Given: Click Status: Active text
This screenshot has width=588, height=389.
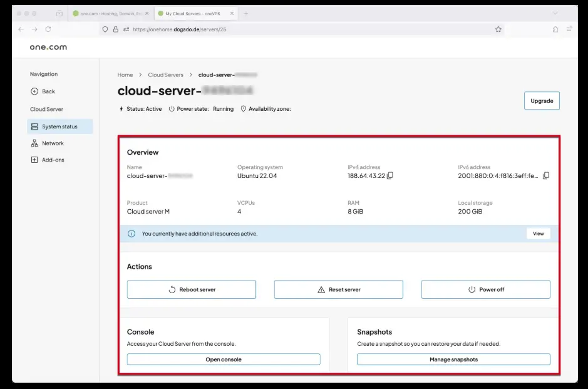Looking at the screenshot, I should point(144,109).
